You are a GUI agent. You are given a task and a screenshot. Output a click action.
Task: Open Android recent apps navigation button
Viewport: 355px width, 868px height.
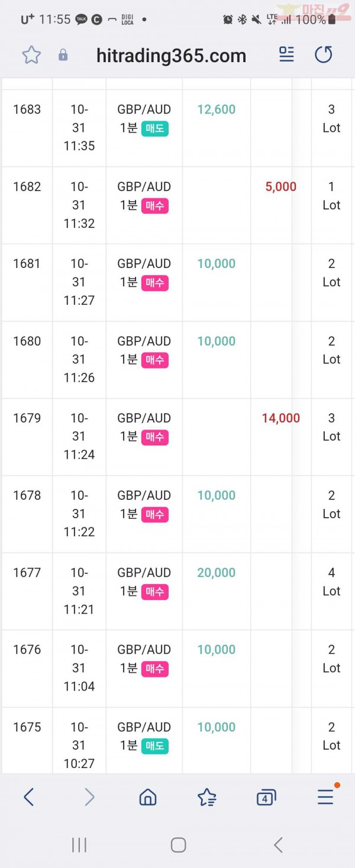79,845
